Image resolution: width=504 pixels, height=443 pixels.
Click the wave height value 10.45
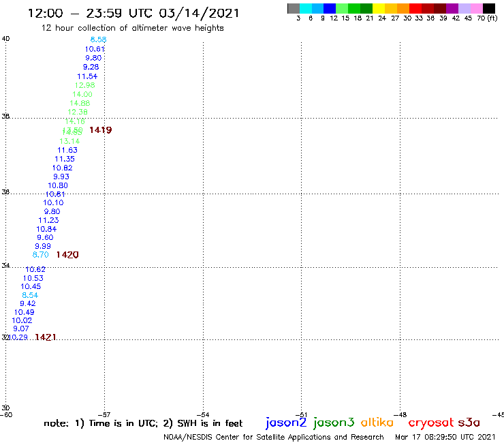[x=31, y=287]
